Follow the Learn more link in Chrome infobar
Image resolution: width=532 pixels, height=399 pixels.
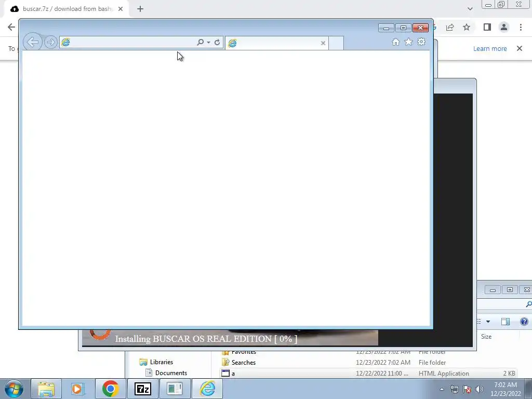click(x=490, y=48)
